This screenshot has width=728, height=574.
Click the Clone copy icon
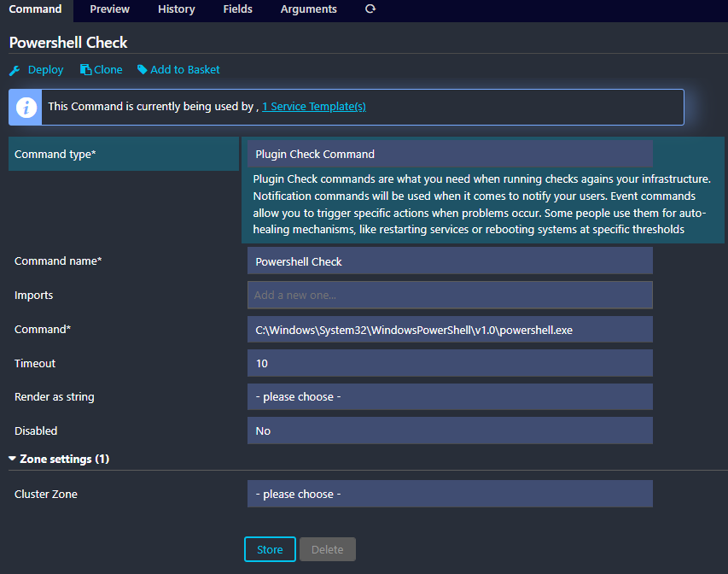pyautogui.click(x=86, y=70)
